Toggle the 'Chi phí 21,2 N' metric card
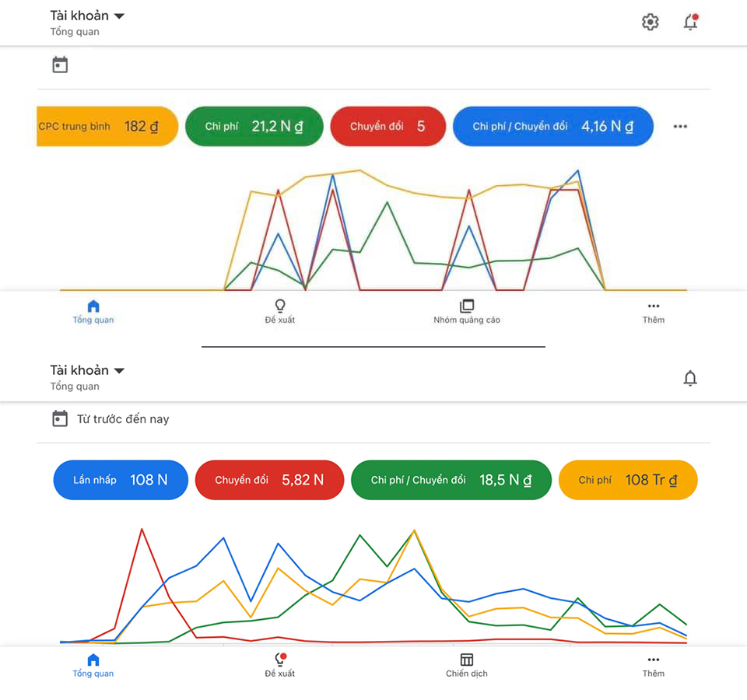The height and width of the screenshot is (700, 747). click(254, 126)
